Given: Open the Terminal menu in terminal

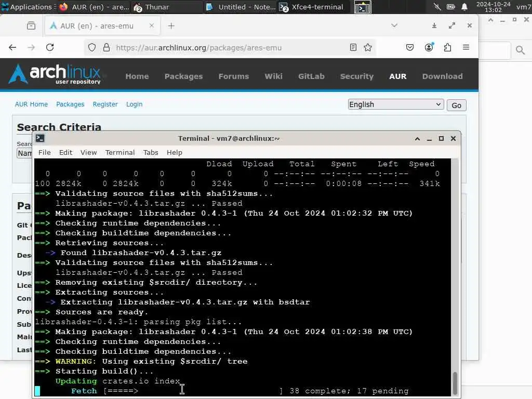Looking at the screenshot, I should pyautogui.click(x=120, y=152).
